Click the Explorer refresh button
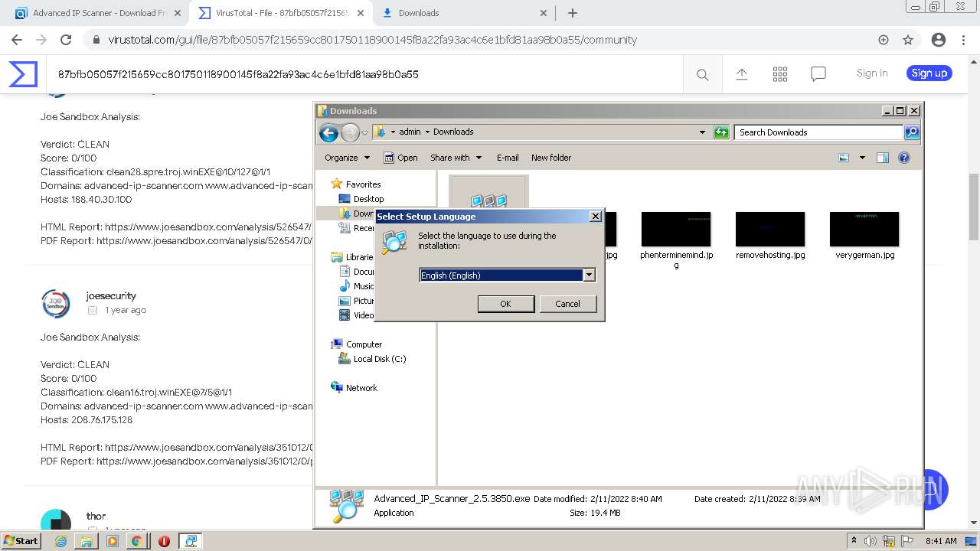Image resolution: width=980 pixels, height=551 pixels. (x=721, y=132)
